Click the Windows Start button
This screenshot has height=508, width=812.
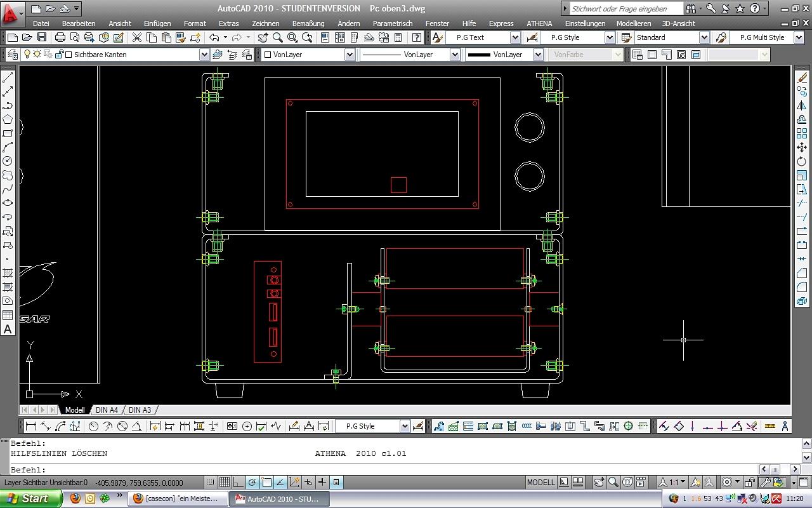31,498
